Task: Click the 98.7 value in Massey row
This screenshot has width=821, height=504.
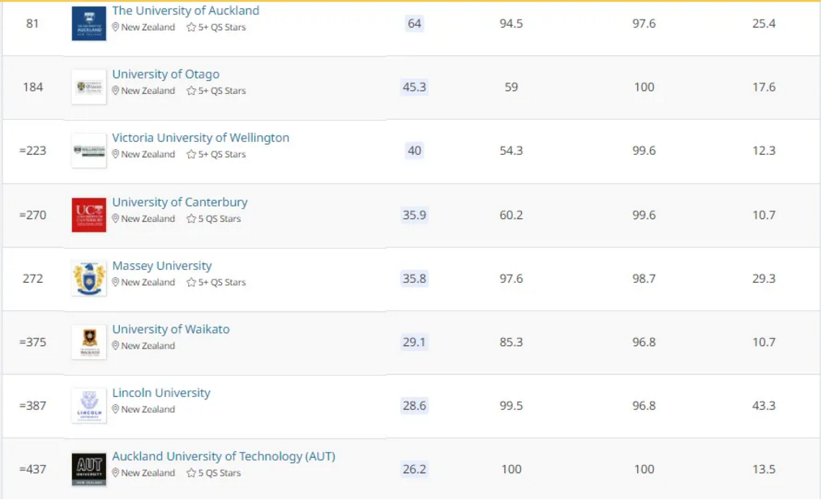Action: point(644,279)
